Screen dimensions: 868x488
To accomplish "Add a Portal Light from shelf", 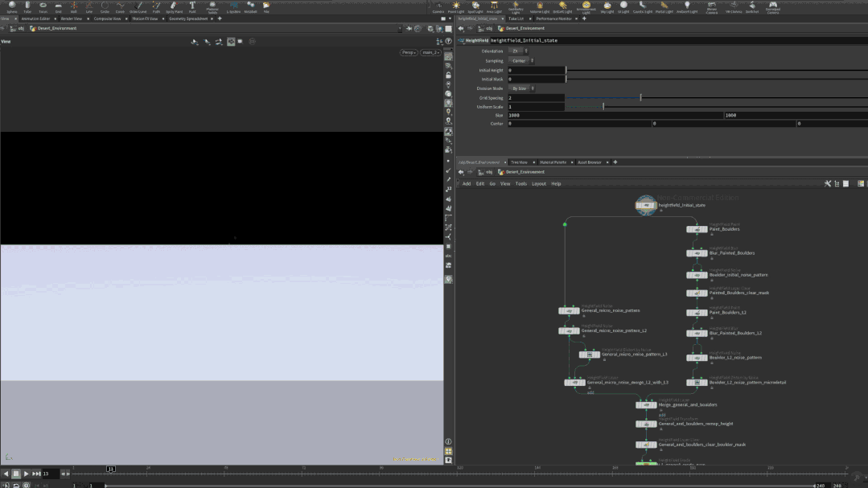I will pyautogui.click(x=664, y=6).
